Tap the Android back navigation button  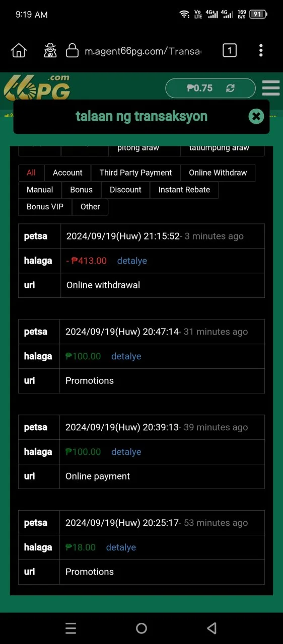pyautogui.click(x=212, y=628)
